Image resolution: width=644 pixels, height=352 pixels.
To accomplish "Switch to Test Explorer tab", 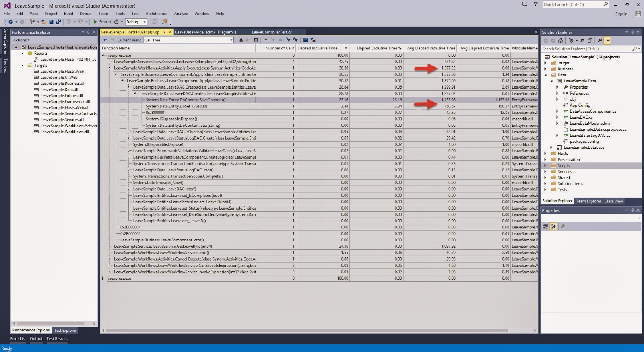I will click(x=65, y=330).
